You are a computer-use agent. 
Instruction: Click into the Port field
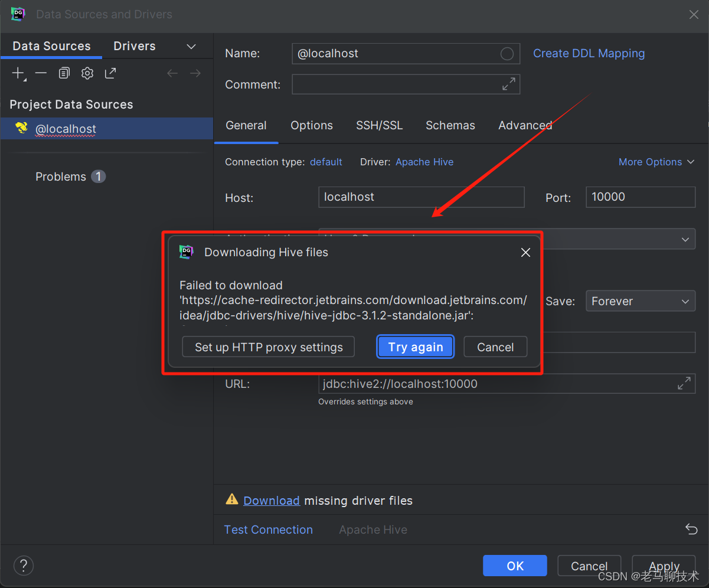(x=641, y=197)
